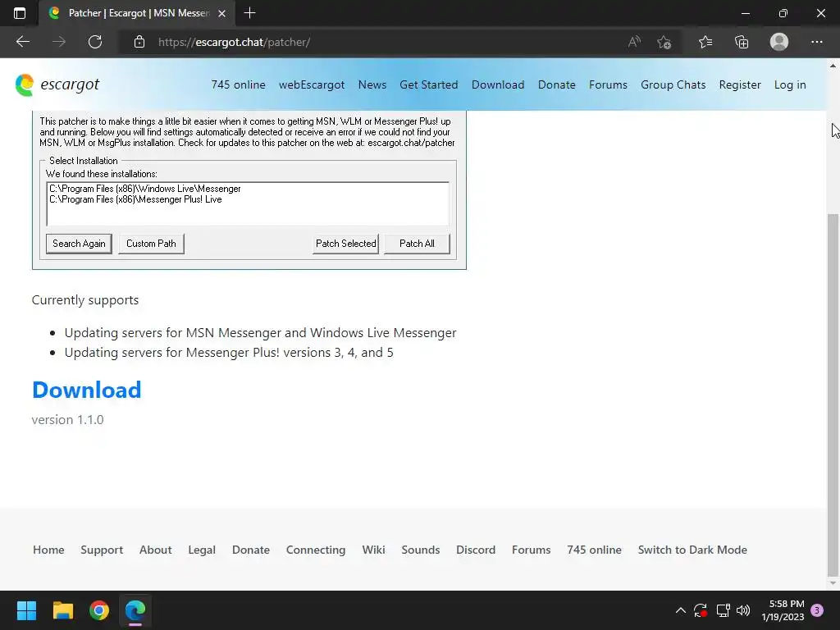Select the Windows Live\Messenger installation path
The width and height of the screenshot is (840, 630).
click(x=144, y=189)
